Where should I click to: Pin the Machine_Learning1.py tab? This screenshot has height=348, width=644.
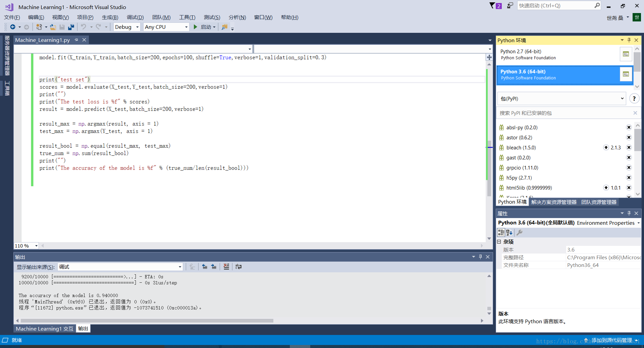click(76, 40)
